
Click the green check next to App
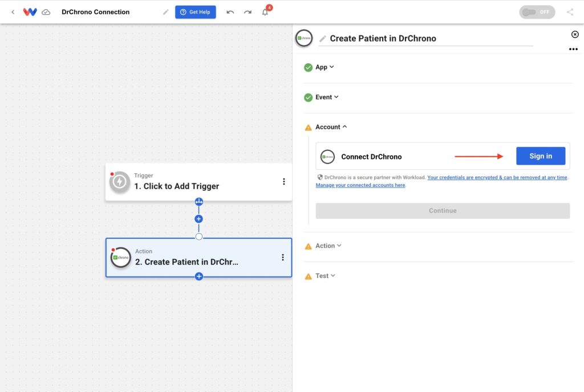(308, 67)
